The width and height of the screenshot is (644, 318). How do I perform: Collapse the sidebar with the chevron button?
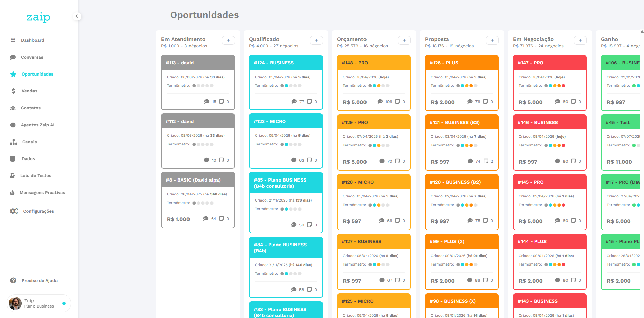(x=77, y=16)
